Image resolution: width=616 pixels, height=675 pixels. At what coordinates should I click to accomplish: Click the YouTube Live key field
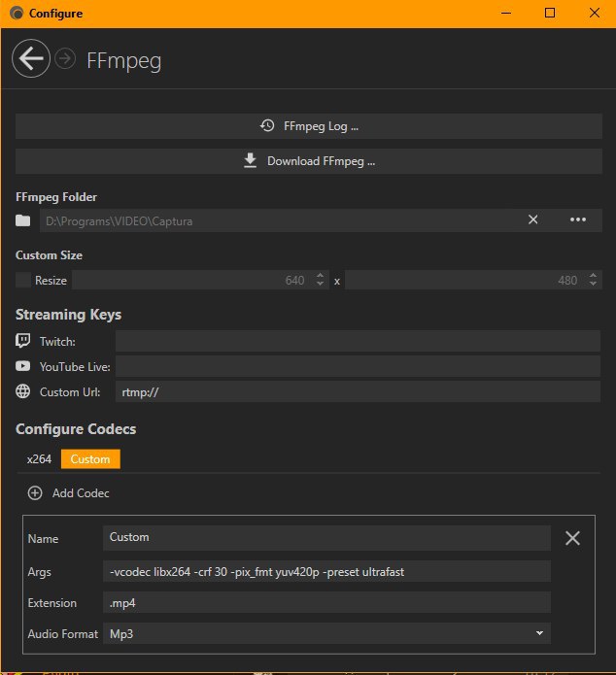click(358, 366)
